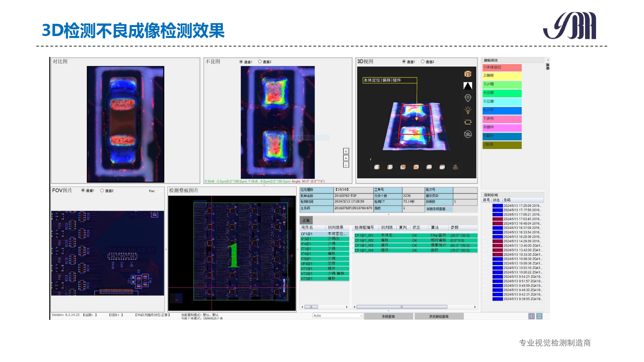Toggle the light bulb lighting icon

point(468,110)
